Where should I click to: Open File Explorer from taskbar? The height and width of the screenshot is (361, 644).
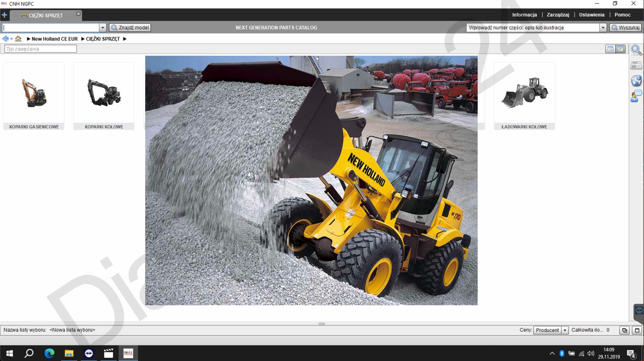(69, 353)
